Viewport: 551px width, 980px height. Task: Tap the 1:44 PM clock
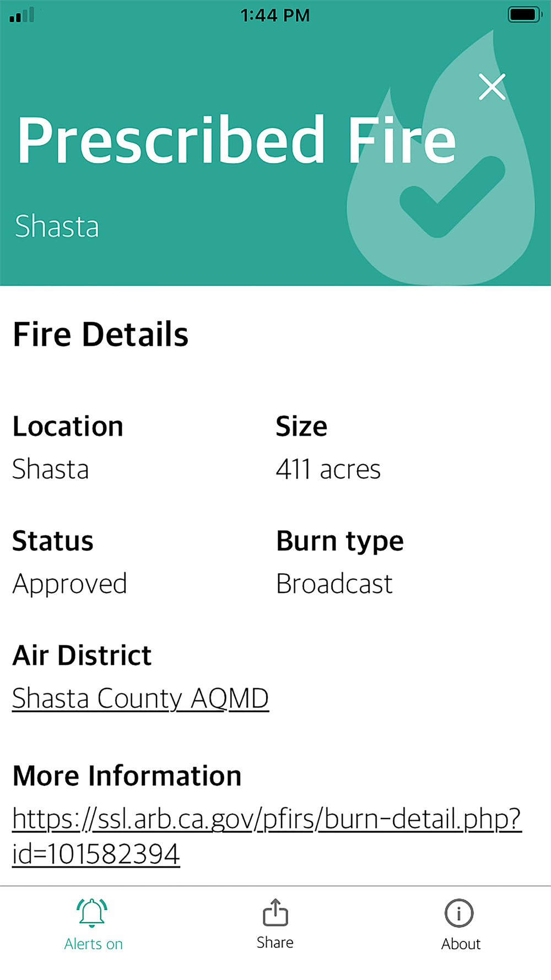click(275, 15)
